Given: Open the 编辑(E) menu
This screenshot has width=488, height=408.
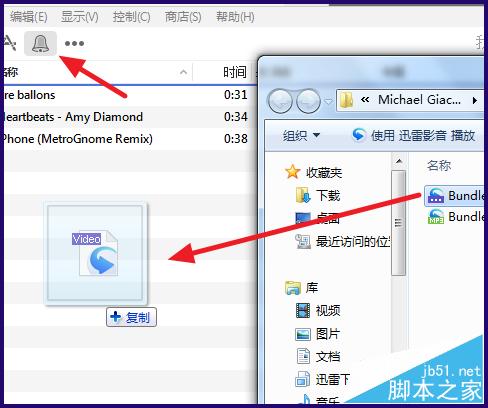Looking at the screenshot, I should [x=28, y=17].
